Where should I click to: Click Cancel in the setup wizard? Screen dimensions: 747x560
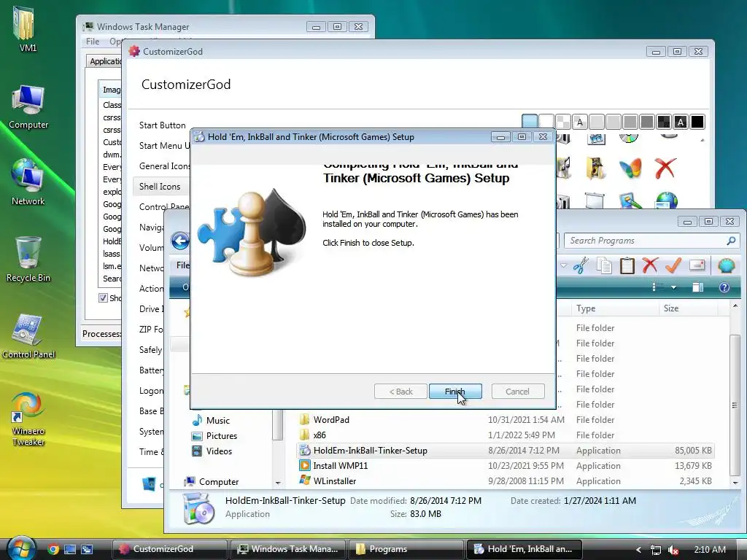[517, 392]
